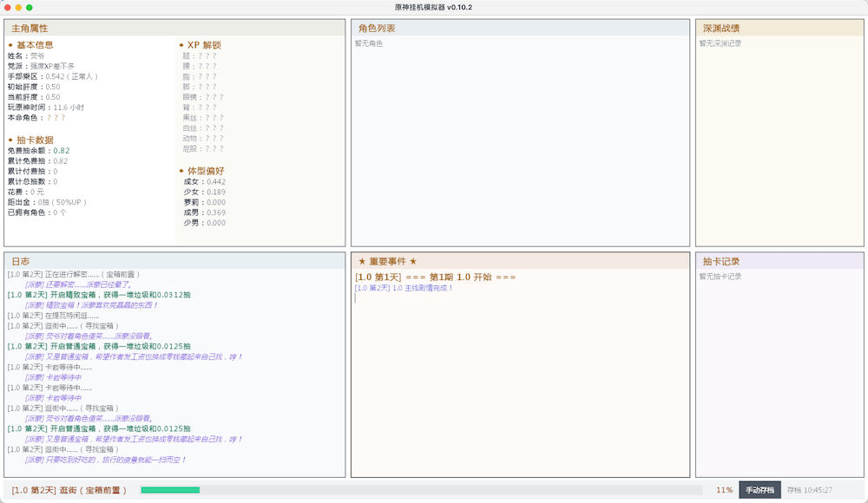Click the 距出金 50%UP row
The height and width of the screenshot is (503, 868).
47,202
